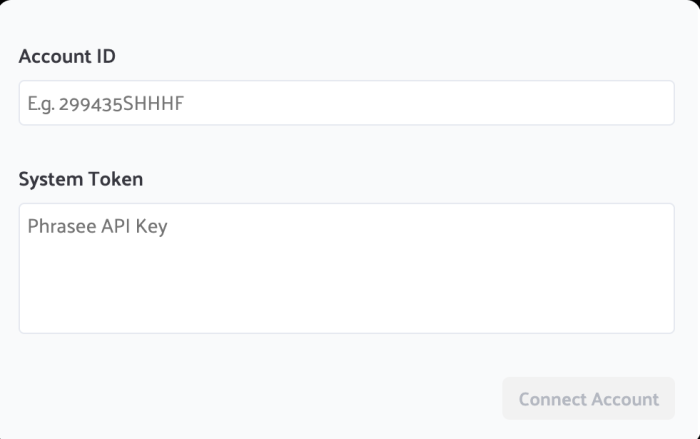Click the Account ID input field
Viewport: 700px width, 439px height.
click(346, 103)
